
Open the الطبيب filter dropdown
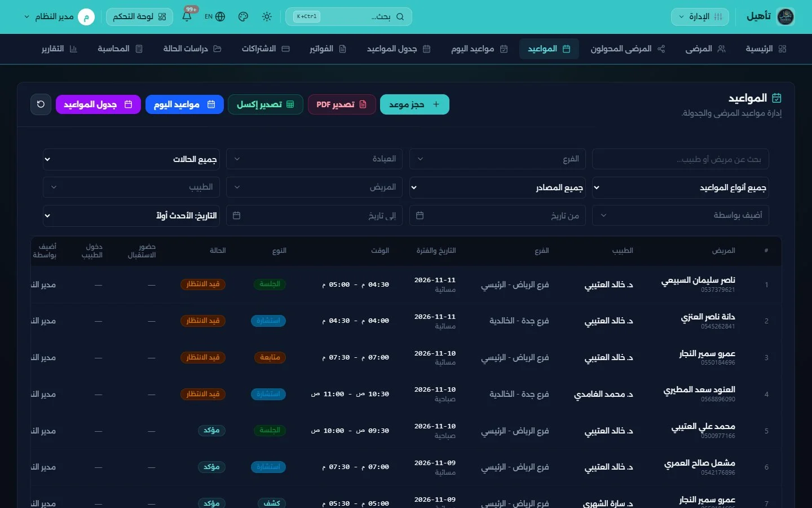point(131,187)
